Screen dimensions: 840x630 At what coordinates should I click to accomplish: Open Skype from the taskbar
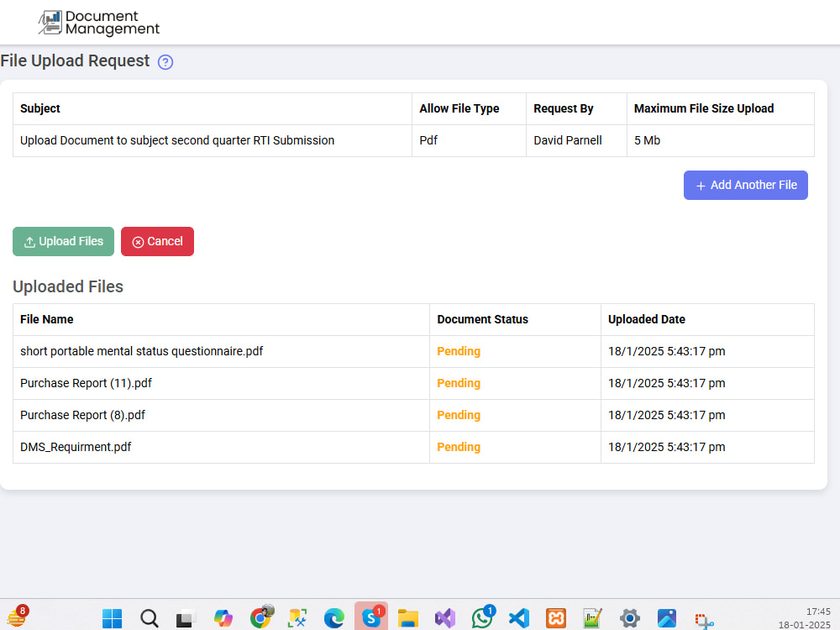[371, 617]
